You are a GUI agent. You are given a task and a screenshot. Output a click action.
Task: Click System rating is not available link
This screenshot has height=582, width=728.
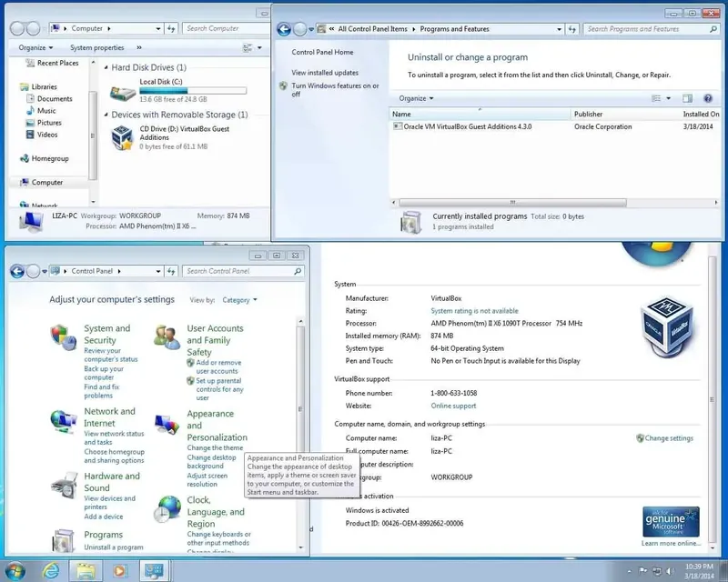pyautogui.click(x=474, y=311)
